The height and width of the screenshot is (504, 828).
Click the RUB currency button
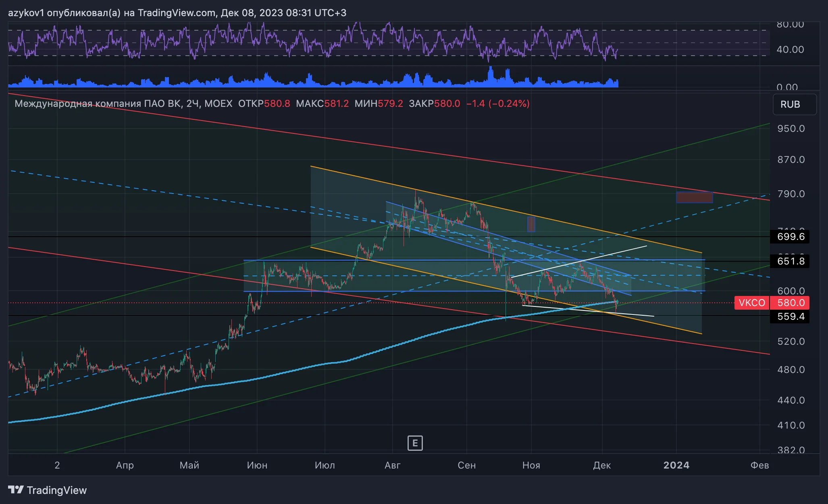point(795,104)
